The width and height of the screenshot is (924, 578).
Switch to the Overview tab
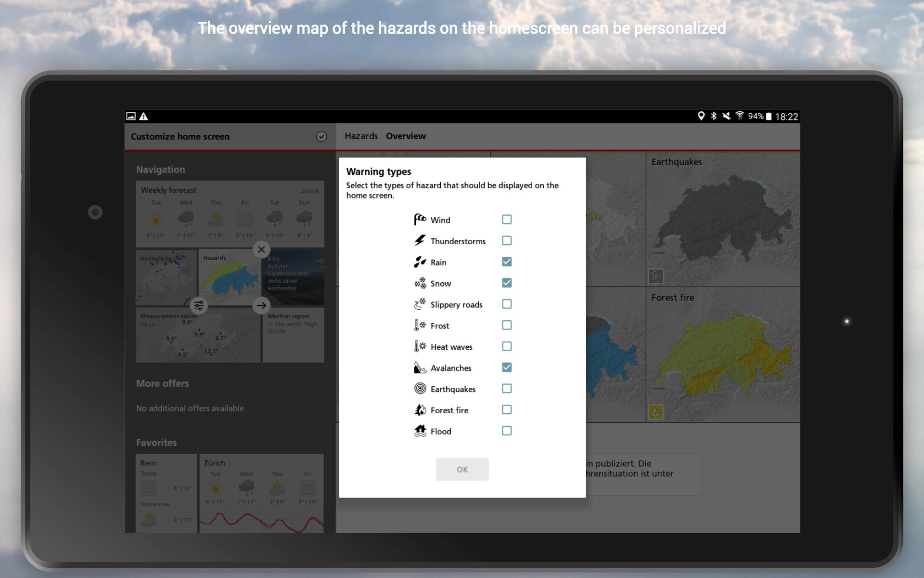[406, 136]
